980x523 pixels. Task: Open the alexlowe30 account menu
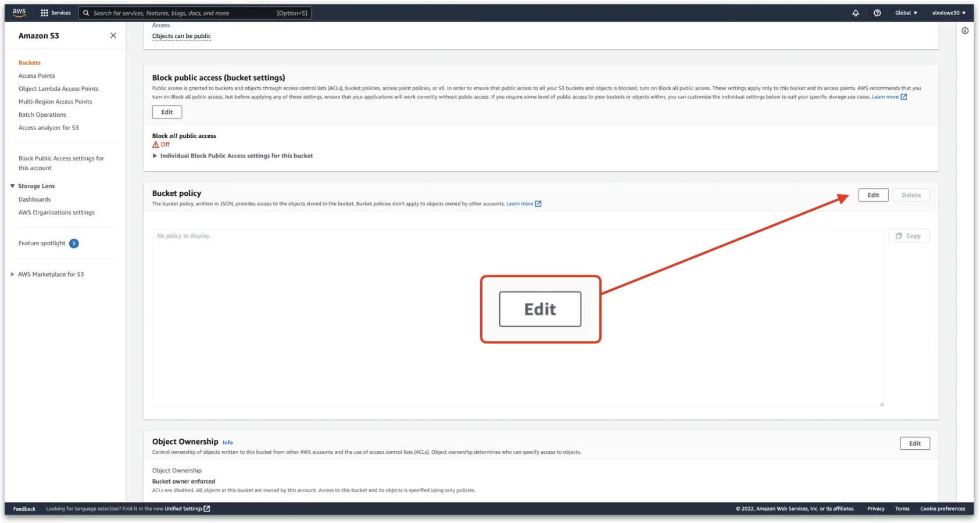coord(949,13)
